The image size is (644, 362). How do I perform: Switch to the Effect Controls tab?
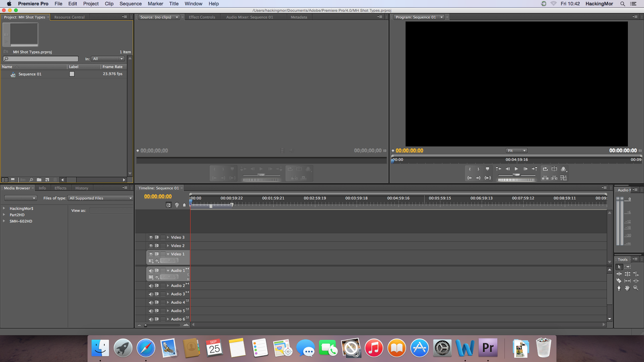202,17
